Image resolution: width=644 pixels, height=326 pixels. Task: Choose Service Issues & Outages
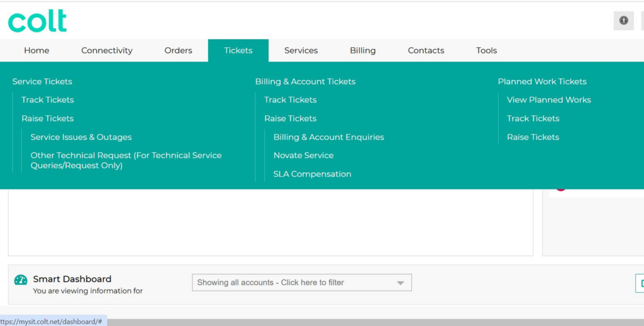[81, 137]
